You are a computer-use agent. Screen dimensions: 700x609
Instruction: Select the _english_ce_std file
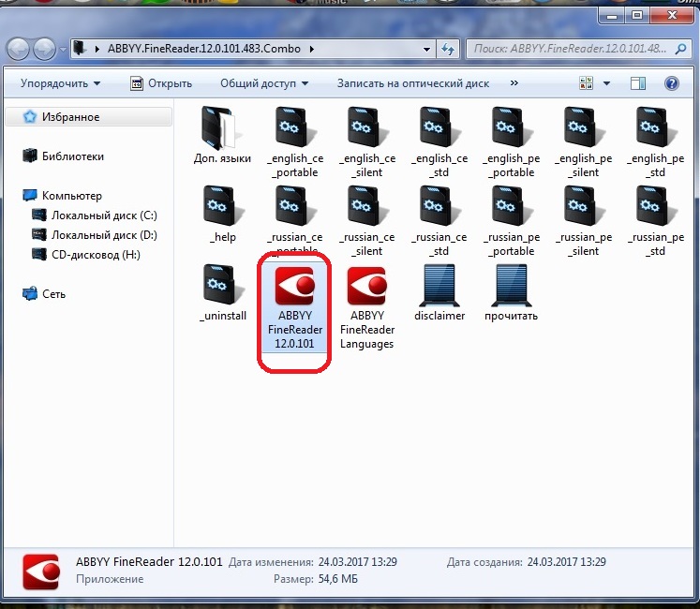(439, 142)
